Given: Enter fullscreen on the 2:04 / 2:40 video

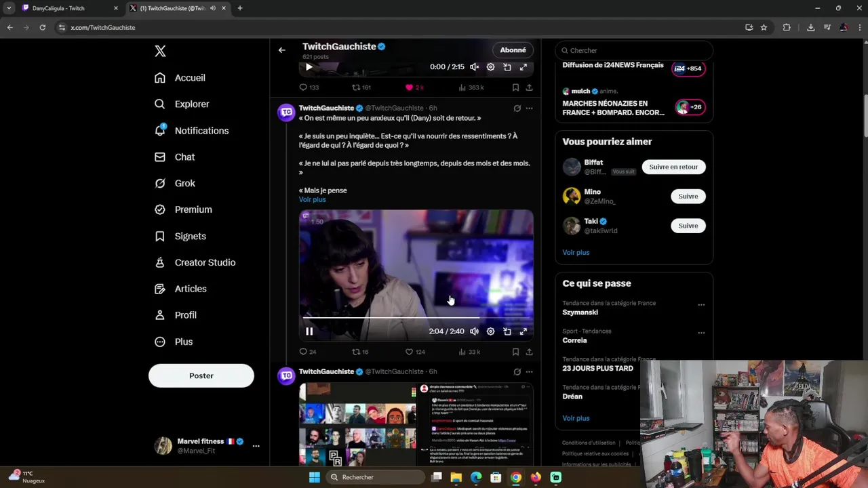Looking at the screenshot, I should tap(524, 331).
